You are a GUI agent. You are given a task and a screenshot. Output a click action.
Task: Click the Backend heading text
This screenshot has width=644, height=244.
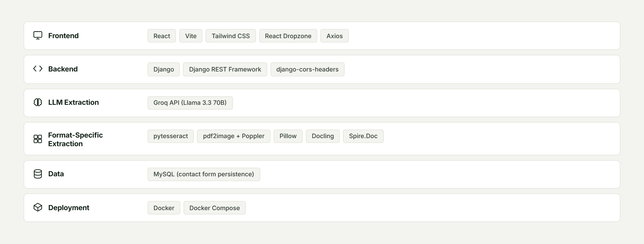click(63, 69)
